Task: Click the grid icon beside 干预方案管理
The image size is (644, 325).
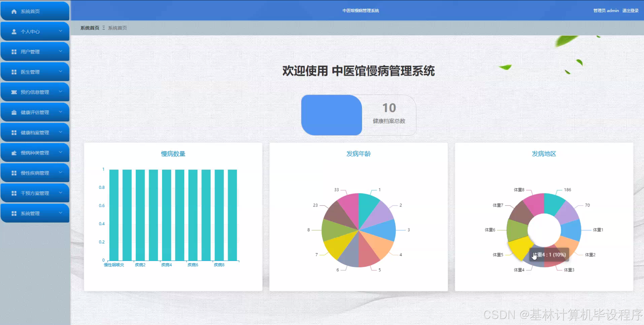Action: click(x=14, y=193)
